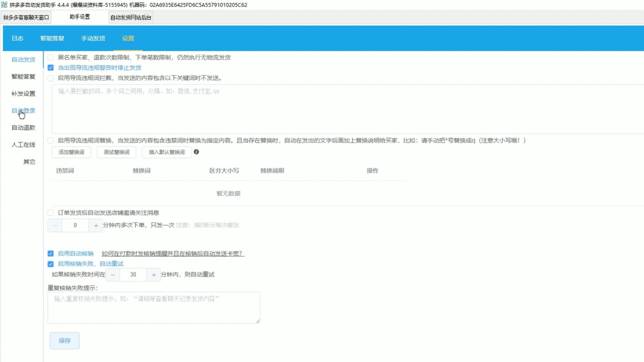This screenshot has height=362, width=644.
Task: Click the 添加替换词 button
Action: coord(71,152)
